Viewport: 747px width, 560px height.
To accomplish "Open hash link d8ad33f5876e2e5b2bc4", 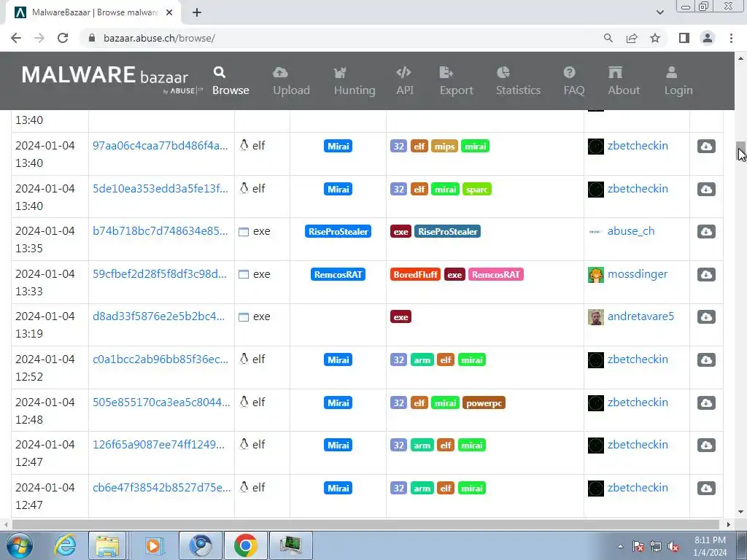I will (x=158, y=316).
